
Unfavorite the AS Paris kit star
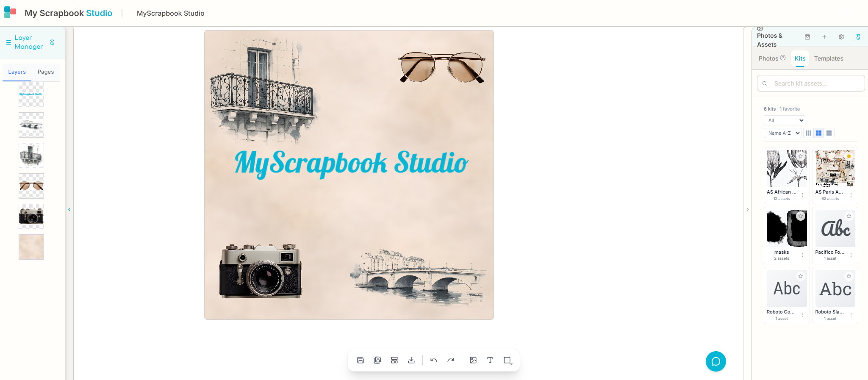tap(849, 156)
